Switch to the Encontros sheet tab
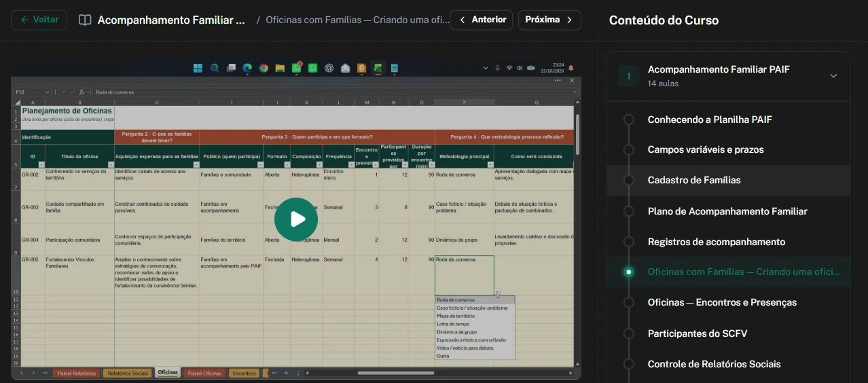Screen dimensions: 868x383 point(244,373)
